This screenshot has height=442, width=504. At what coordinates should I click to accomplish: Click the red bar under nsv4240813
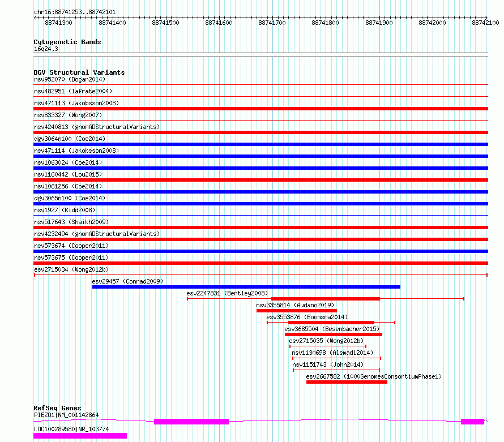coord(260,132)
